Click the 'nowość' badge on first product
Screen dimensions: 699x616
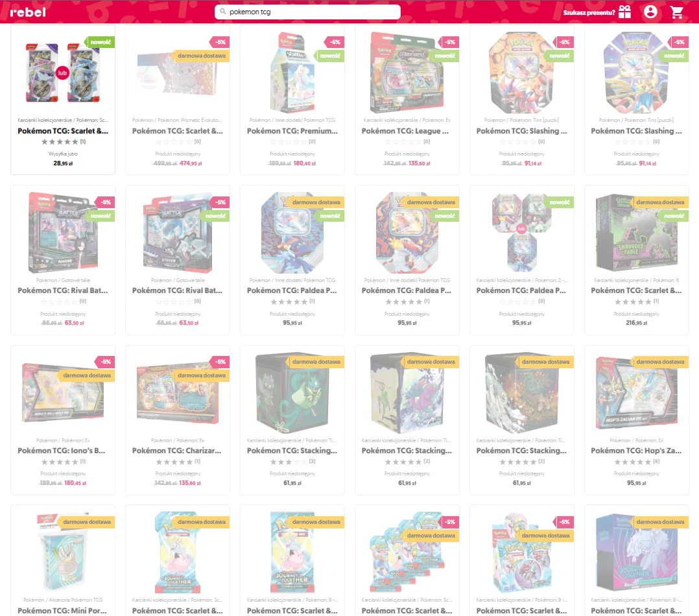click(101, 42)
